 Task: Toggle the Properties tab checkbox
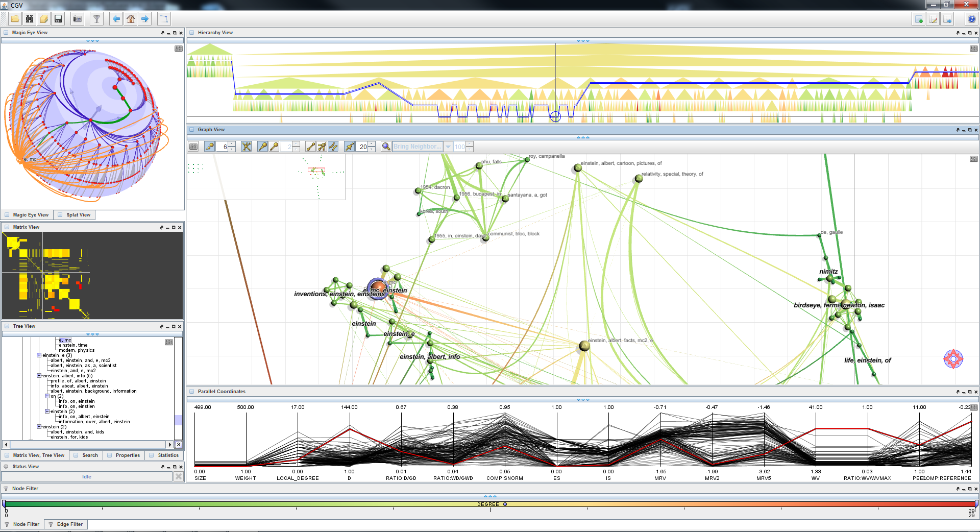[109, 455]
